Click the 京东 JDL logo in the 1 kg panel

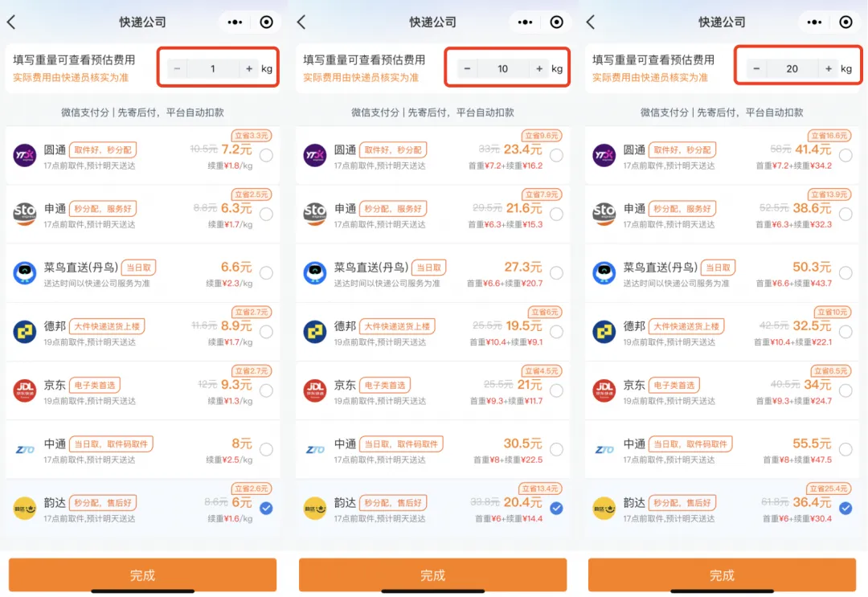(x=24, y=391)
